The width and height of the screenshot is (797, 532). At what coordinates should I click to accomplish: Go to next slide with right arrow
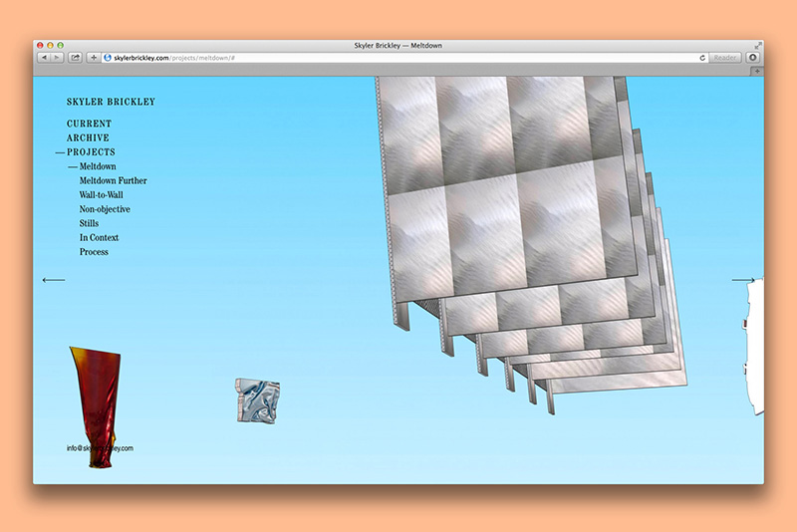(743, 280)
